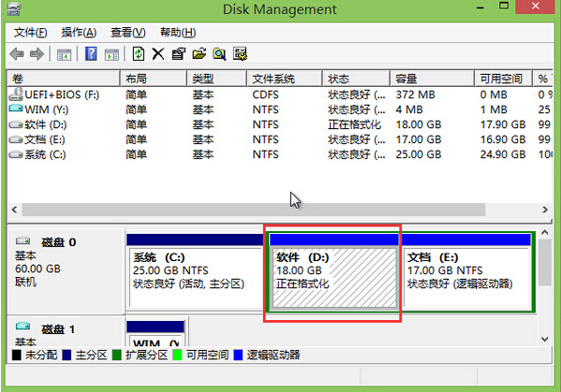This screenshot has height=392, width=561.
Task: Open the 查看(V) menu
Action: [128, 33]
